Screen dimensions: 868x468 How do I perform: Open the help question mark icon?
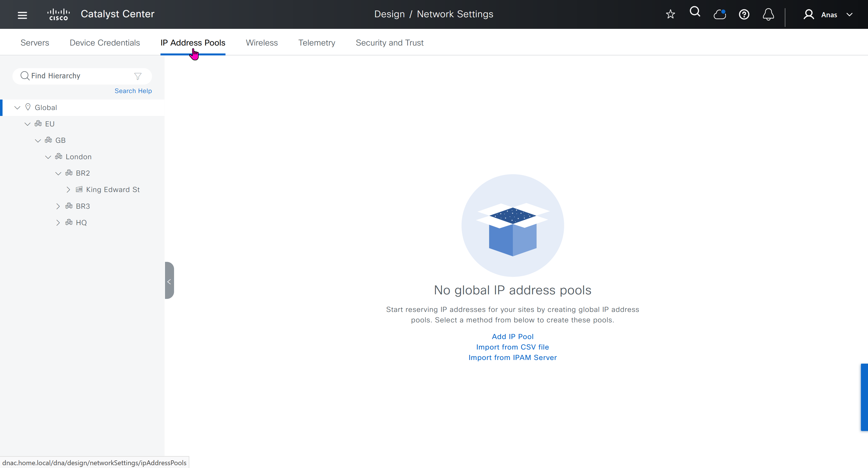tap(744, 14)
